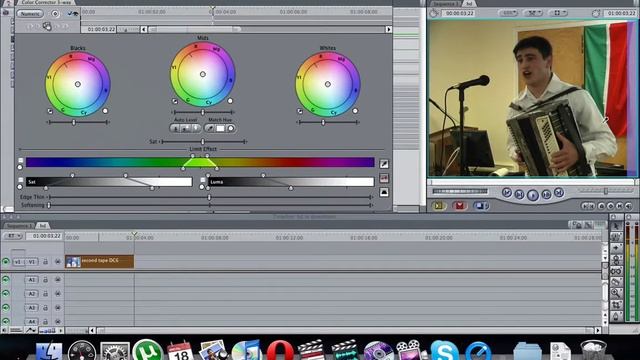The width and height of the screenshot is (640, 360).
Task: Enable hue range Limit Effect checkbox
Action: pyautogui.click(x=21, y=160)
